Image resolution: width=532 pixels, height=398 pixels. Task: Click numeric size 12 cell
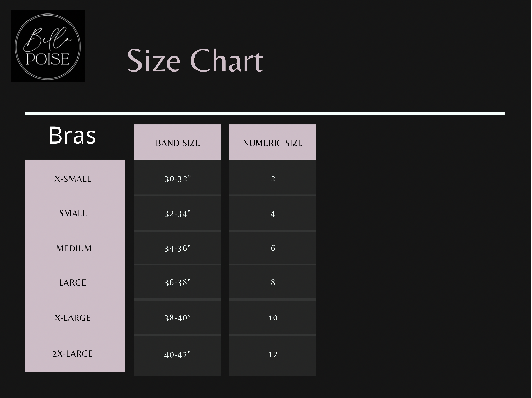coord(273,354)
